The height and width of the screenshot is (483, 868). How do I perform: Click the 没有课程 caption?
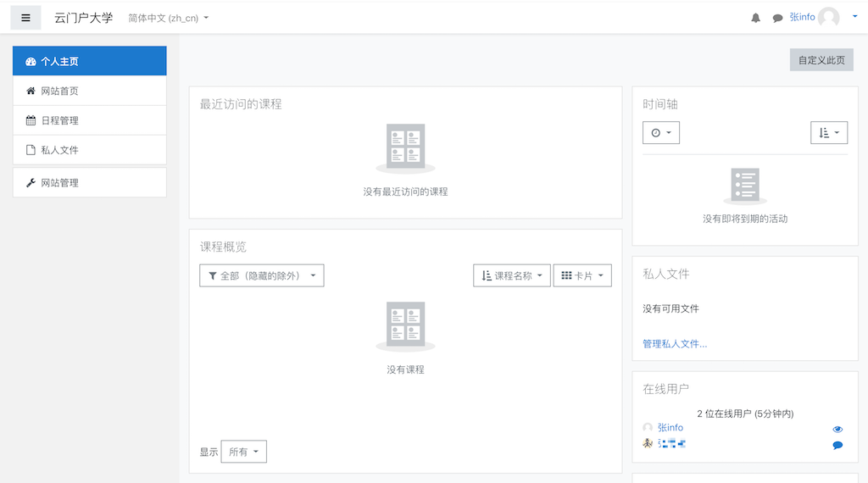(406, 369)
